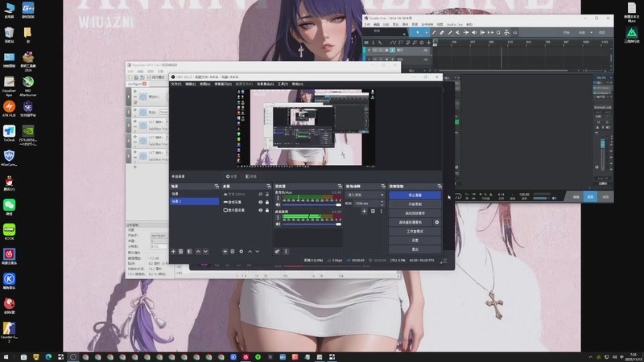Select Mute tool in Studio One toolbar

click(458, 32)
